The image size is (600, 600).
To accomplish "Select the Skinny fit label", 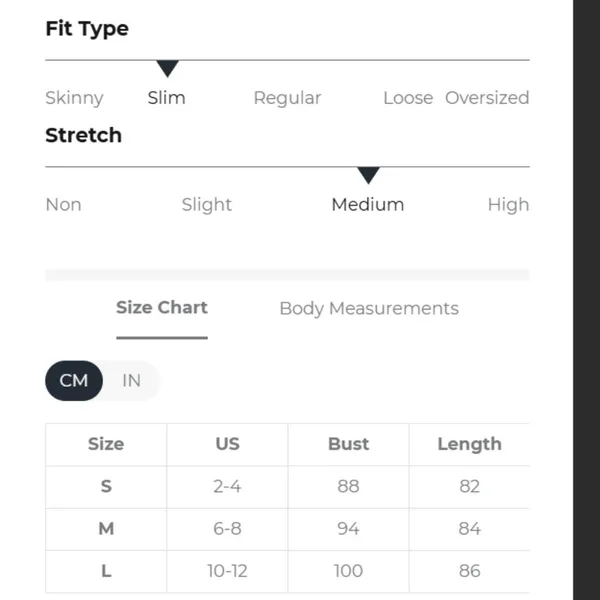I will (x=74, y=98).
